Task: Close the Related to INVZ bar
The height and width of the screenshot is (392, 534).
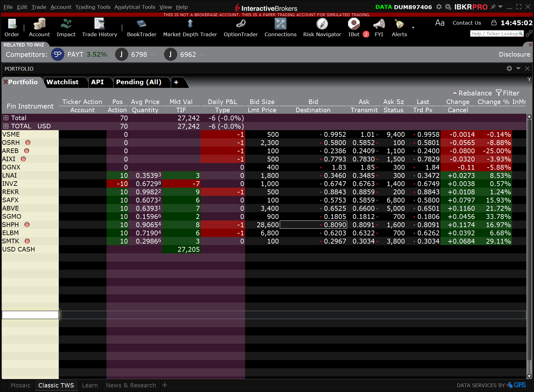Action: point(530,45)
